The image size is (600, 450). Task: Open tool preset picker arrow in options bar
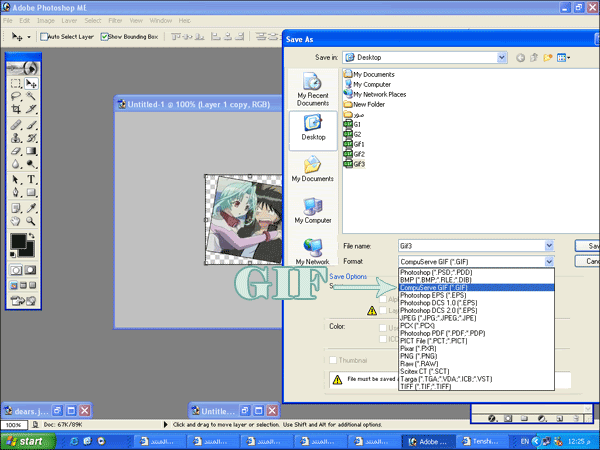pos(29,37)
